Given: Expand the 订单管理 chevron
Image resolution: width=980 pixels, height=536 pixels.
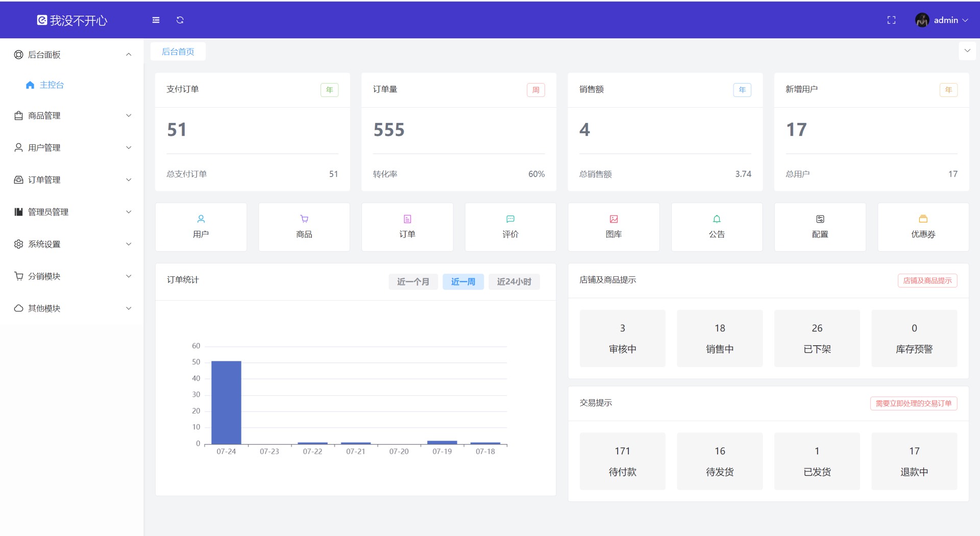Looking at the screenshot, I should 129,180.
